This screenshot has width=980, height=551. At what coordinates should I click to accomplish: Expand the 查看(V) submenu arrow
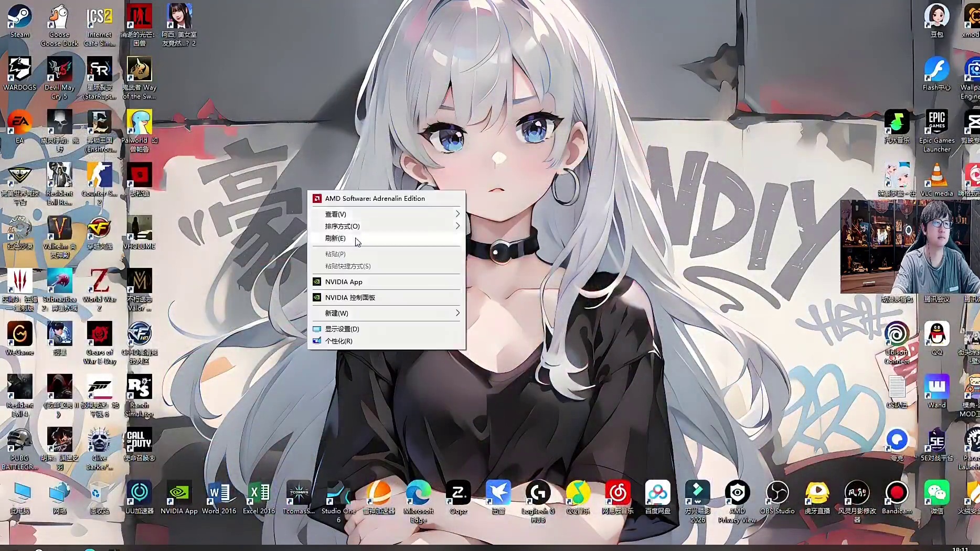pyautogui.click(x=457, y=214)
